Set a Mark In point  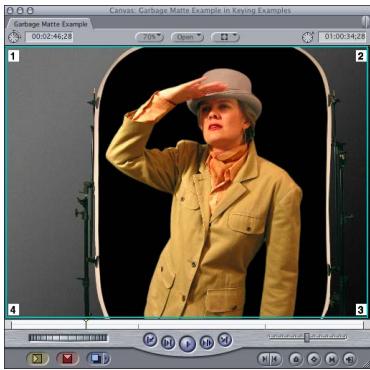[x=264, y=359]
